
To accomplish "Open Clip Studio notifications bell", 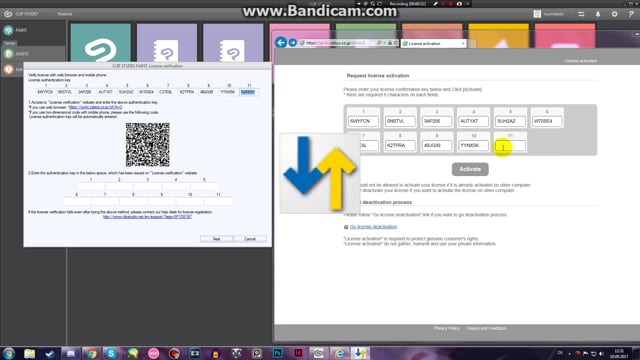I will click(x=598, y=14).
